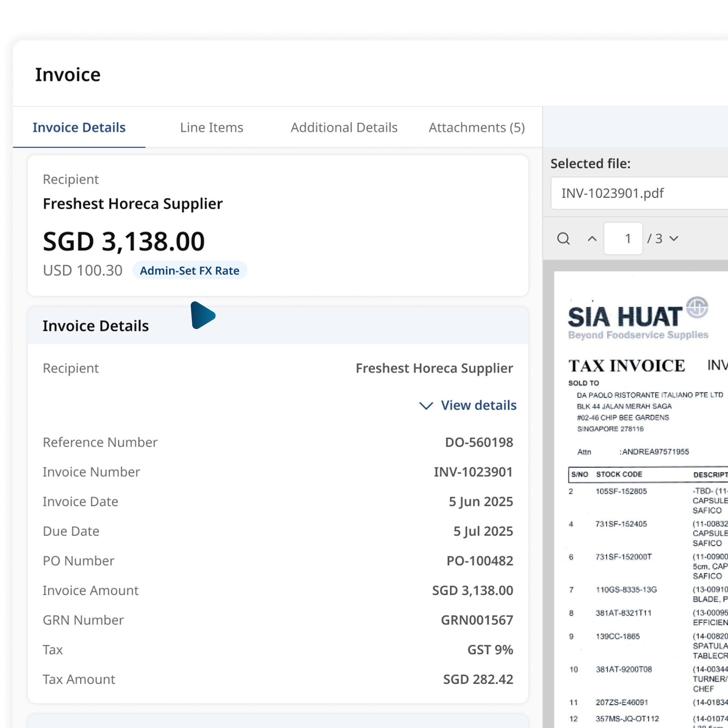Click Freshest Horeca Supplier in details row
Screen dimensions: 728x728
pyautogui.click(x=435, y=368)
